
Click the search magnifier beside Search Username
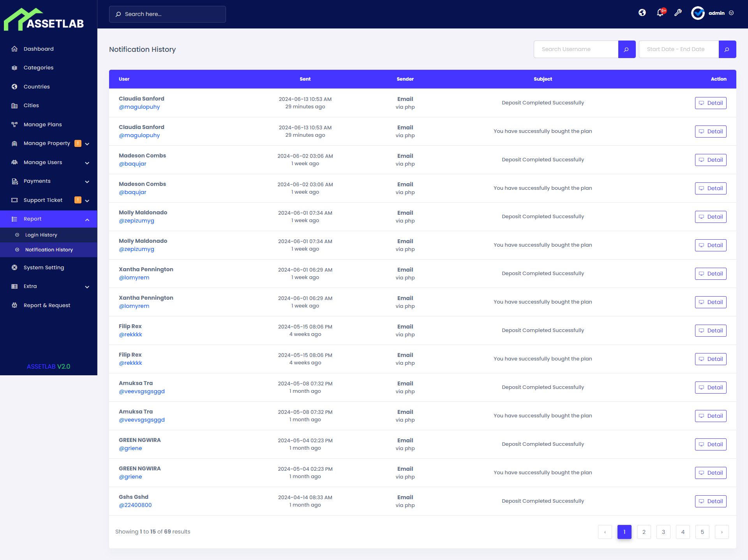627,49
